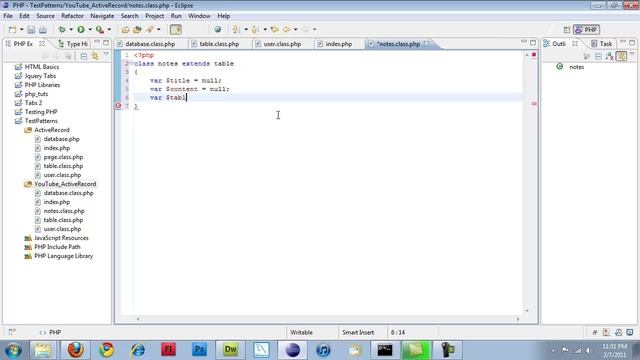Switch to the Type Hierarchy tab
The image size is (640, 360).
click(x=73, y=44)
